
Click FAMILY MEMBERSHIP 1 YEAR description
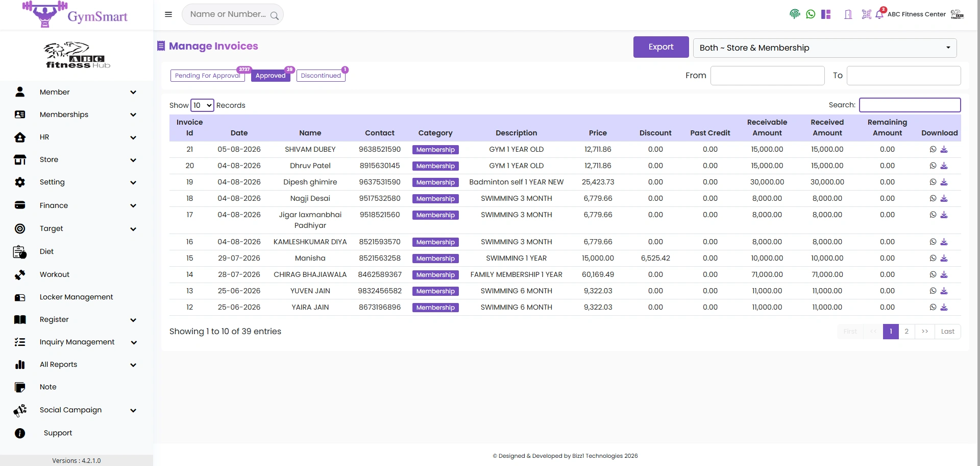click(x=517, y=274)
